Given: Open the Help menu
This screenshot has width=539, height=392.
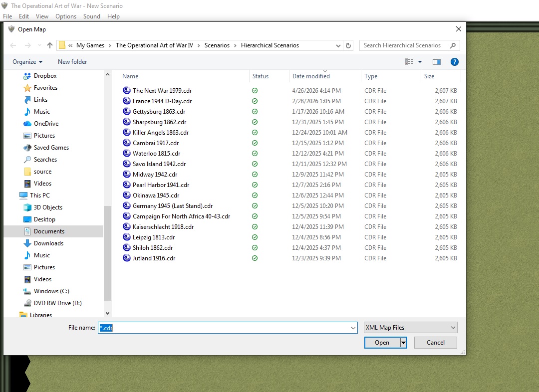Looking at the screenshot, I should (x=113, y=16).
